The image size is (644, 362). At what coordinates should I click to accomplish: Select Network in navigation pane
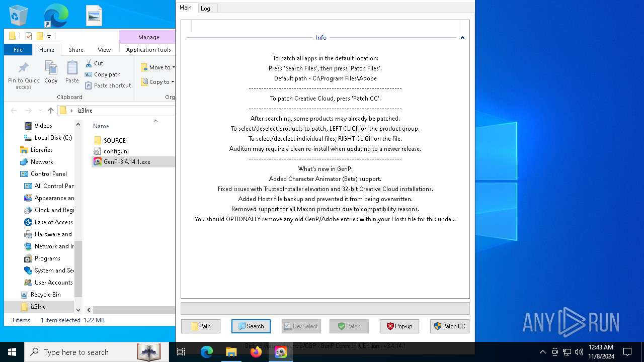[x=36, y=162]
